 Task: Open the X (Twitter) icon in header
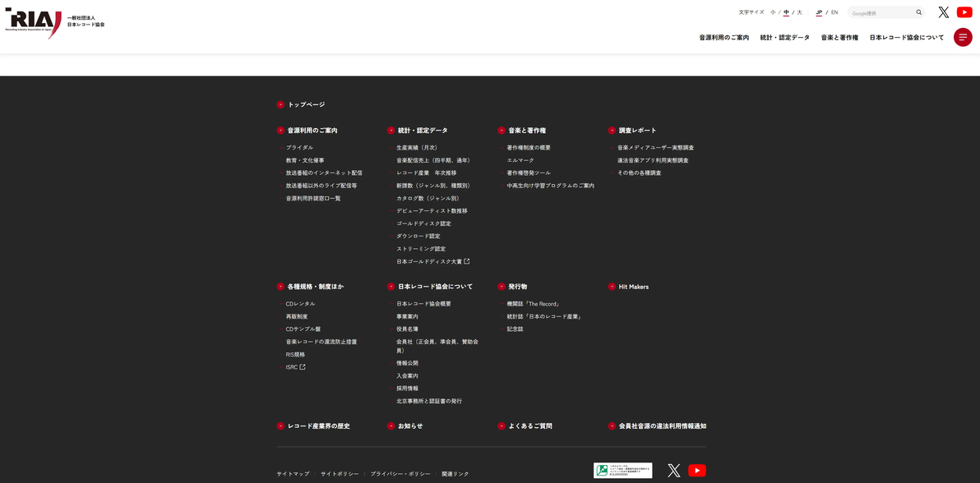pyautogui.click(x=943, y=12)
